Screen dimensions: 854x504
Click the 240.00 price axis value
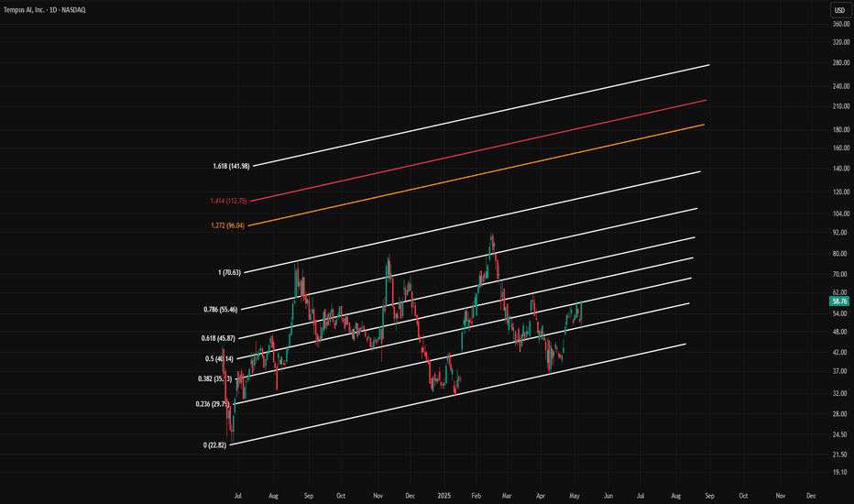click(841, 86)
